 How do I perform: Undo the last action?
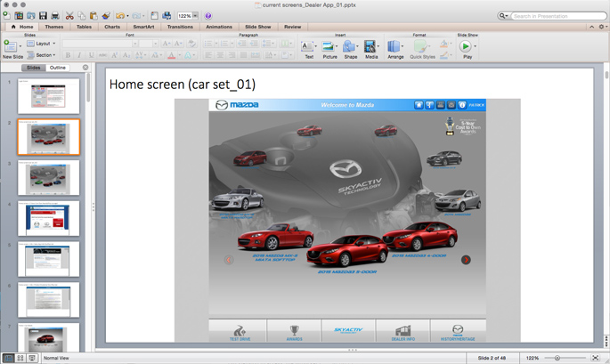tap(120, 15)
